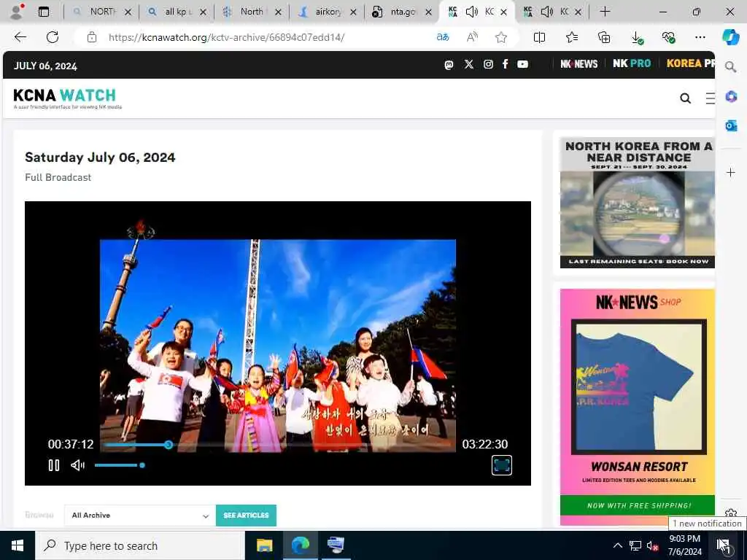
Task: Open File Explorer from taskbar
Action: tap(264, 545)
